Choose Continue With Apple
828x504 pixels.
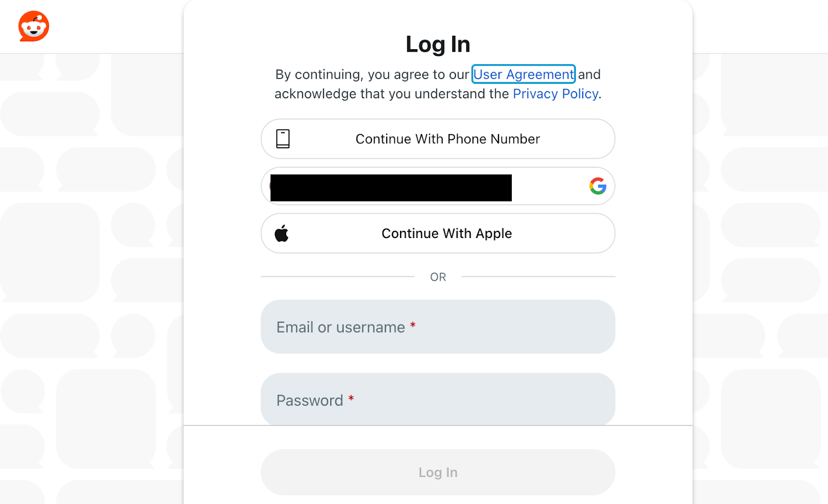click(447, 233)
